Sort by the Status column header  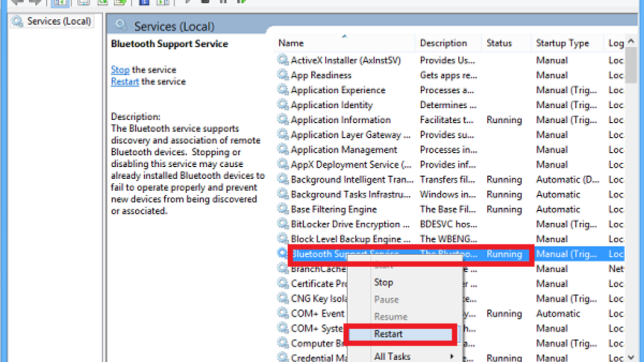coord(506,43)
